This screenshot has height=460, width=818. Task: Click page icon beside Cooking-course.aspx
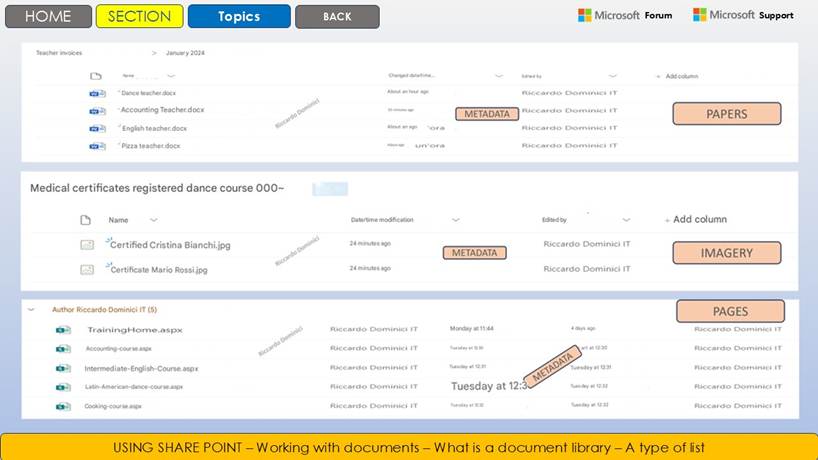click(x=63, y=406)
